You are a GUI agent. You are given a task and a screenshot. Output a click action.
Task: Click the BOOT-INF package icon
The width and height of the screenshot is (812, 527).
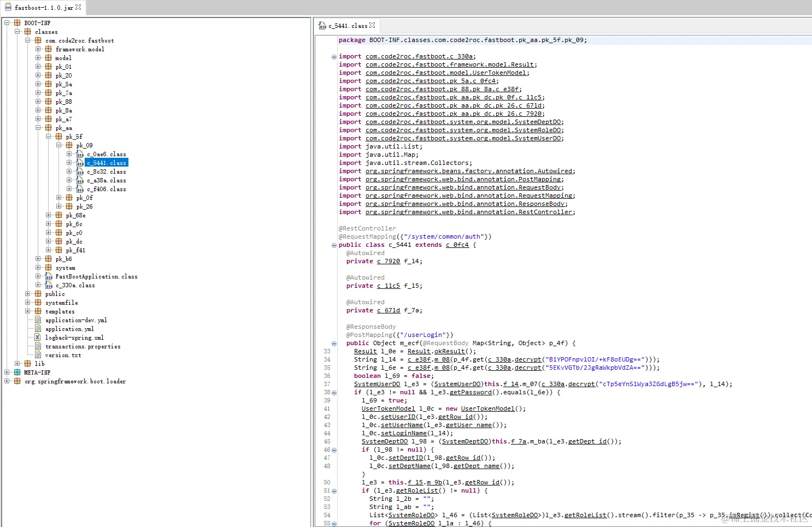[17, 23]
